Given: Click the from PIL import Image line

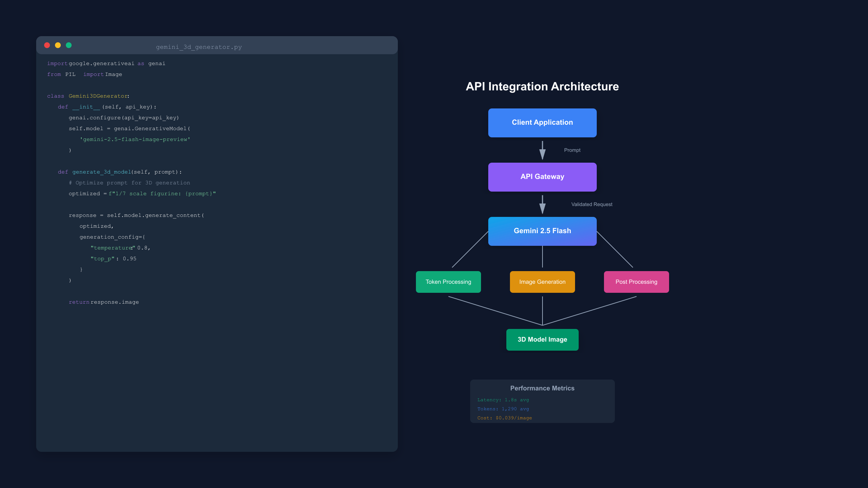Looking at the screenshot, I should 85,74.
